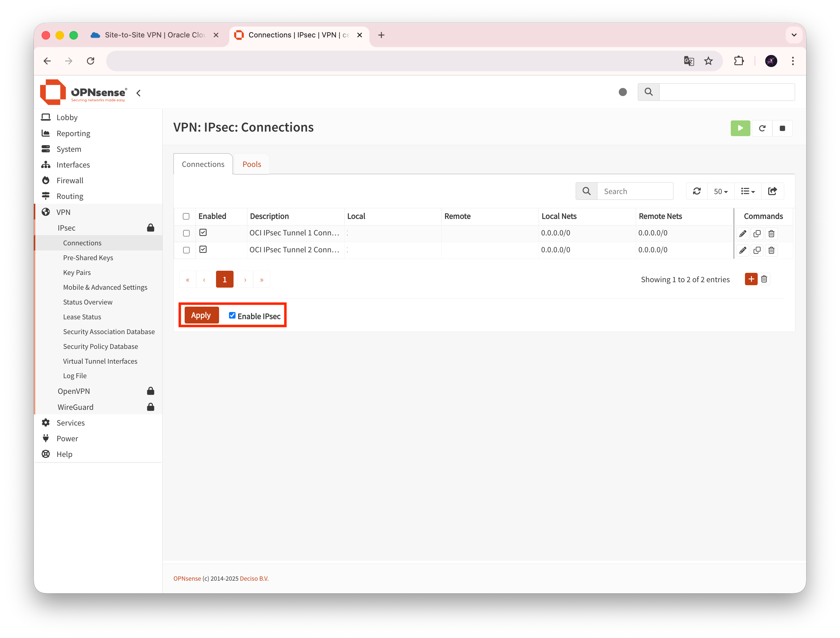
Task: Collapse the sidebar with the chevron arrow
Action: [138, 93]
